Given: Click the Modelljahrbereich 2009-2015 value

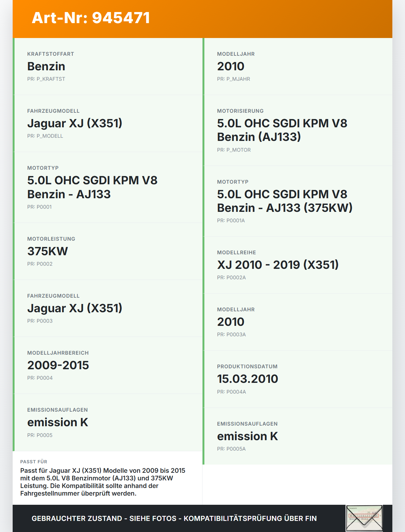Looking at the screenshot, I should (58, 365).
